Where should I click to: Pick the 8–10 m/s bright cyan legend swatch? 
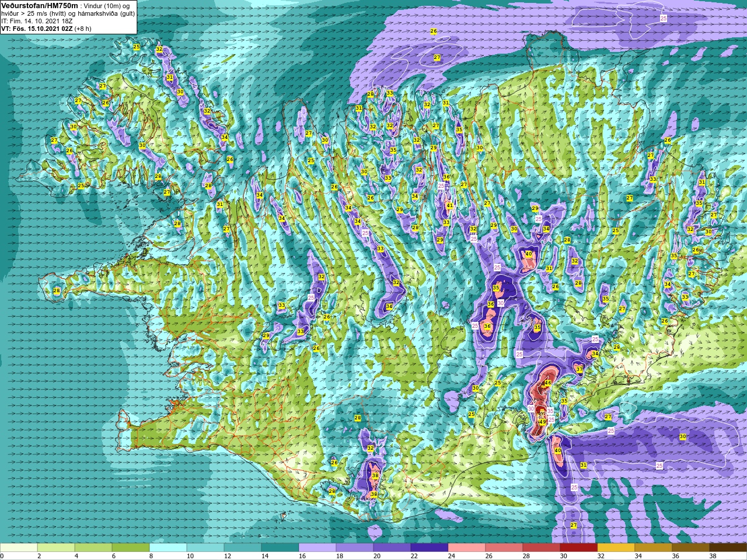coord(168,547)
